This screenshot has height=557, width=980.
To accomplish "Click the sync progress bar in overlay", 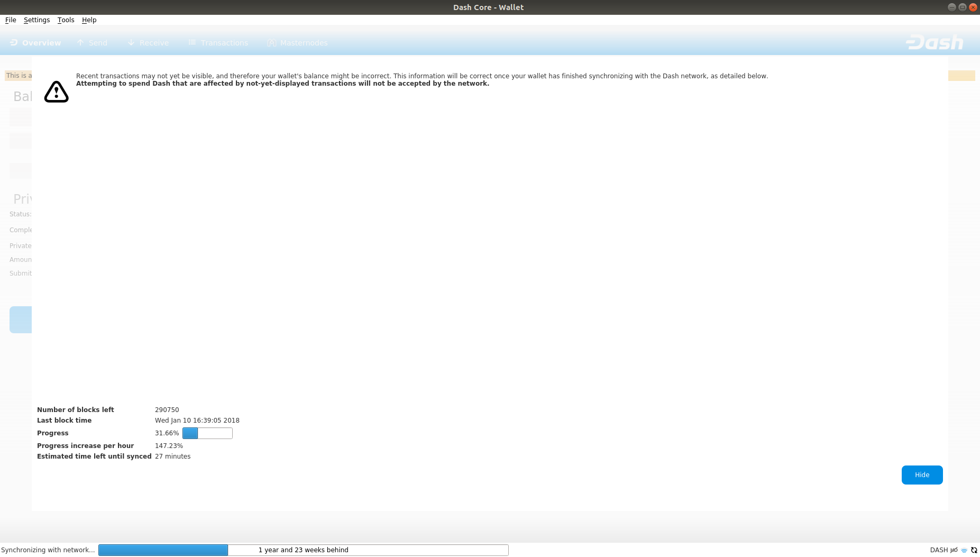I will click(x=207, y=433).
